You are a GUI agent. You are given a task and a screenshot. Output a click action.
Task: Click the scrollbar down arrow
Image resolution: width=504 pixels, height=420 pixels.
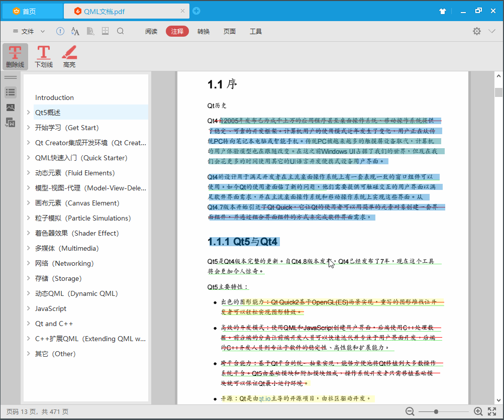click(498, 400)
